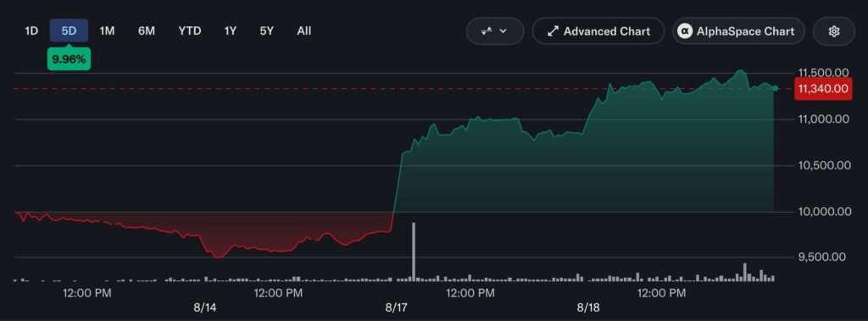Switch to the 1M range
This screenshot has width=868, height=321.
click(107, 31)
